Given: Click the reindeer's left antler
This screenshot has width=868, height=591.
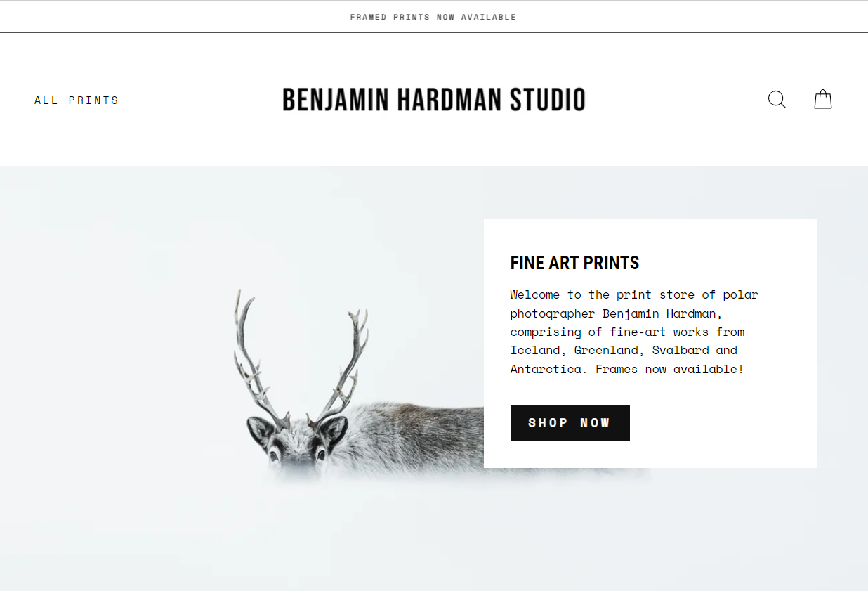Looking at the screenshot, I should click(x=251, y=351).
